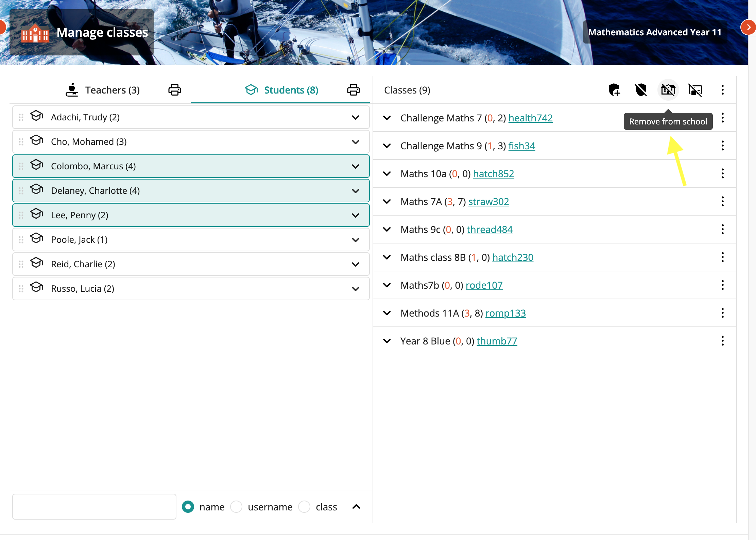The height and width of the screenshot is (540, 756).
Task: Click crossed-out class board icon in Classes header
Action: [695, 90]
